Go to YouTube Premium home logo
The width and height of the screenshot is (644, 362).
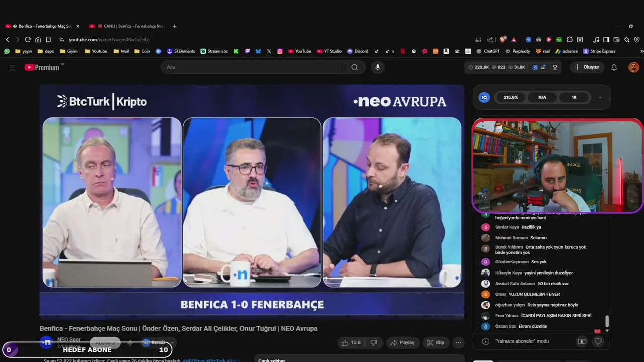44,67
